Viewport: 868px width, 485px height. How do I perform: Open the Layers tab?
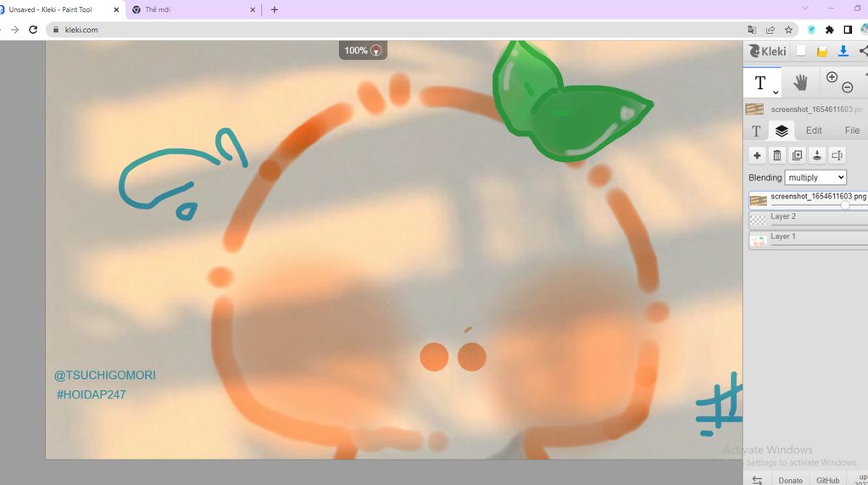[x=782, y=131]
